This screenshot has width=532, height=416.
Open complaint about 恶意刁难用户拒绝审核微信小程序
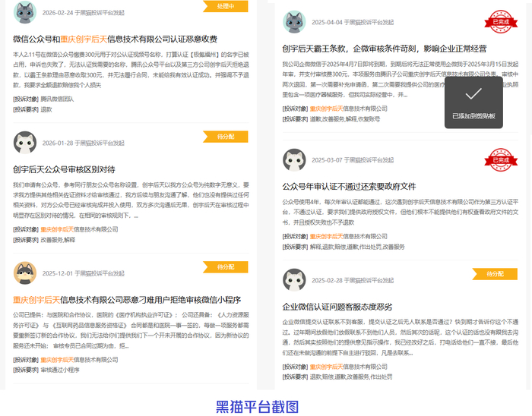(127, 300)
